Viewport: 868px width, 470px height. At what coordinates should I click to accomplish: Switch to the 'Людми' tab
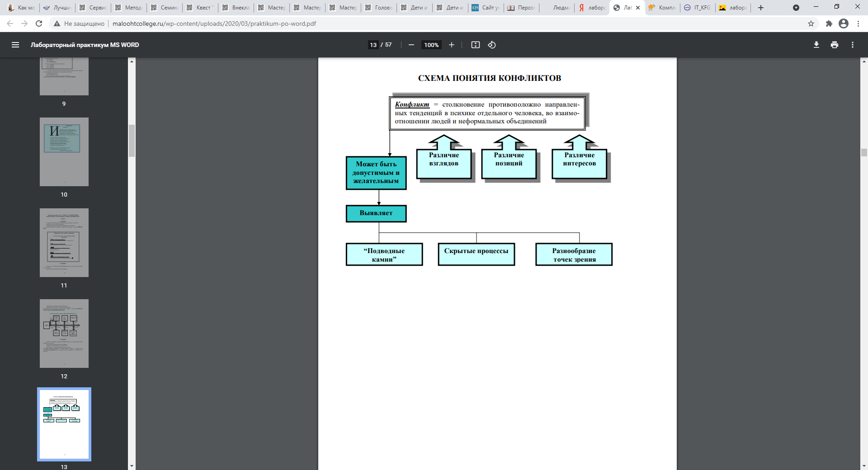(557, 8)
